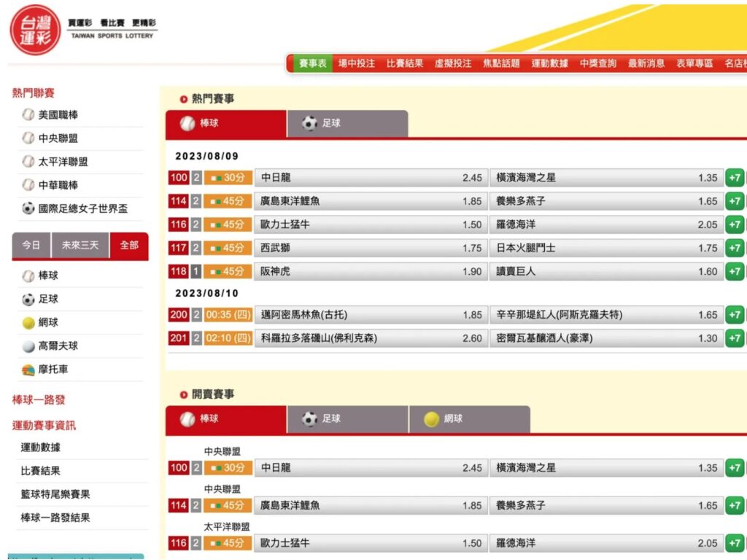Viewport: 747px width, 560px height.
Task: Expand +7 for 西武獅 match
Action: point(735,248)
